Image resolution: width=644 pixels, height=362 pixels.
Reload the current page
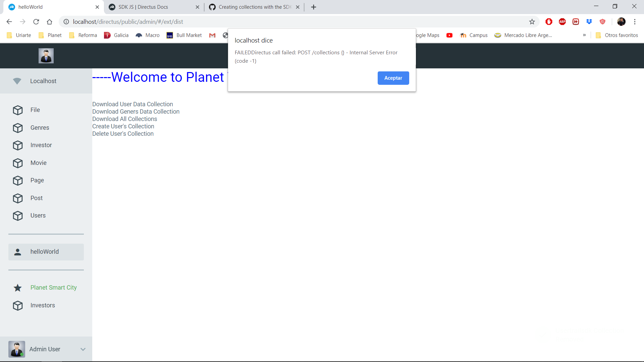pos(36,22)
